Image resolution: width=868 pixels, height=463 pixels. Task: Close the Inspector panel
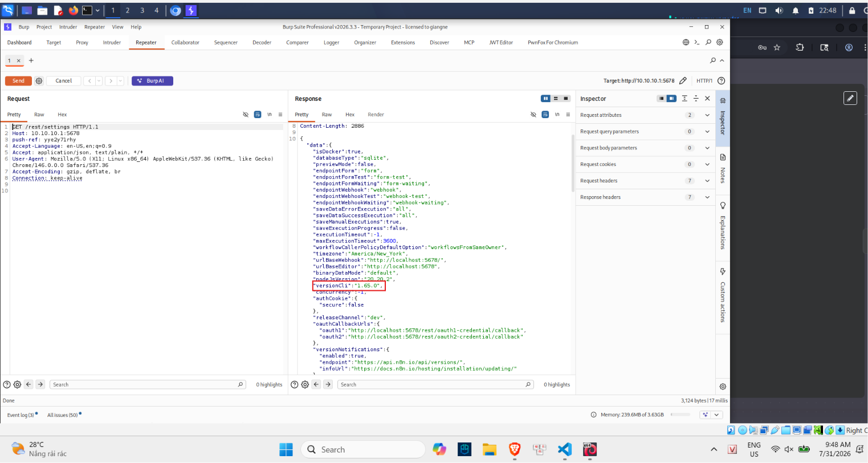(x=707, y=99)
